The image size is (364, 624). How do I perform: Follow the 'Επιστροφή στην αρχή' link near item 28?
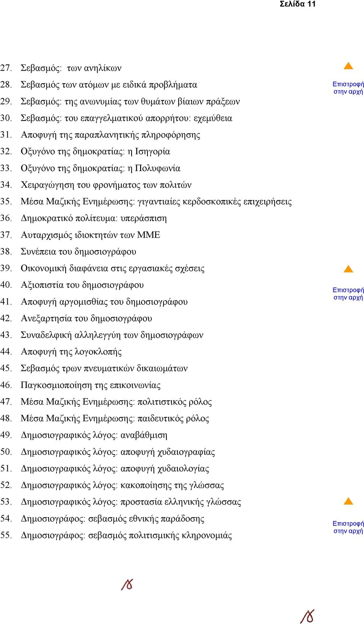tap(348, 88)
